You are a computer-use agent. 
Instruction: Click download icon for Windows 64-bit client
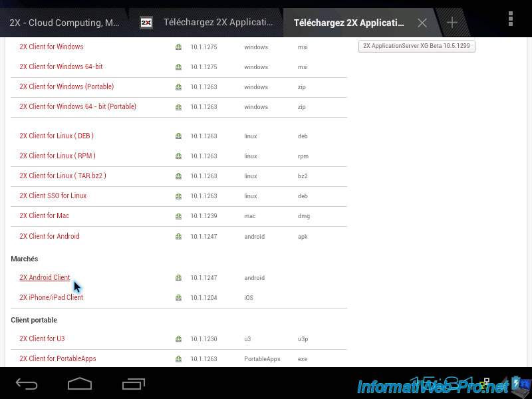tap(178, 67)
